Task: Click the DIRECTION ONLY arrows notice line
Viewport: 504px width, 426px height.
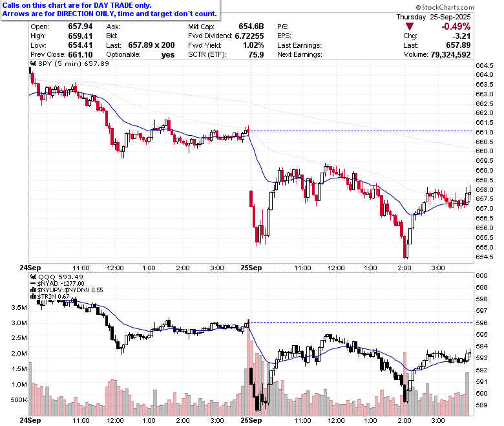Action: [110, 14]
